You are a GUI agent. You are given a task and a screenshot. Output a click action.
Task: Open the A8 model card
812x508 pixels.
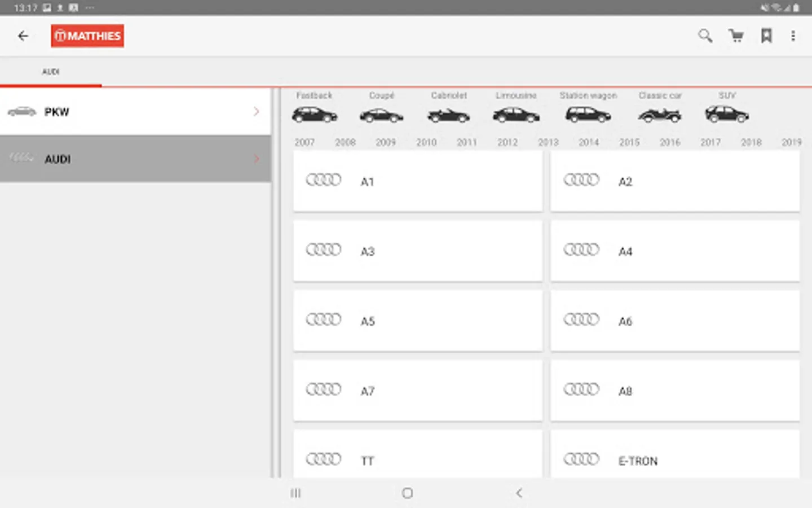click(675, 391)
